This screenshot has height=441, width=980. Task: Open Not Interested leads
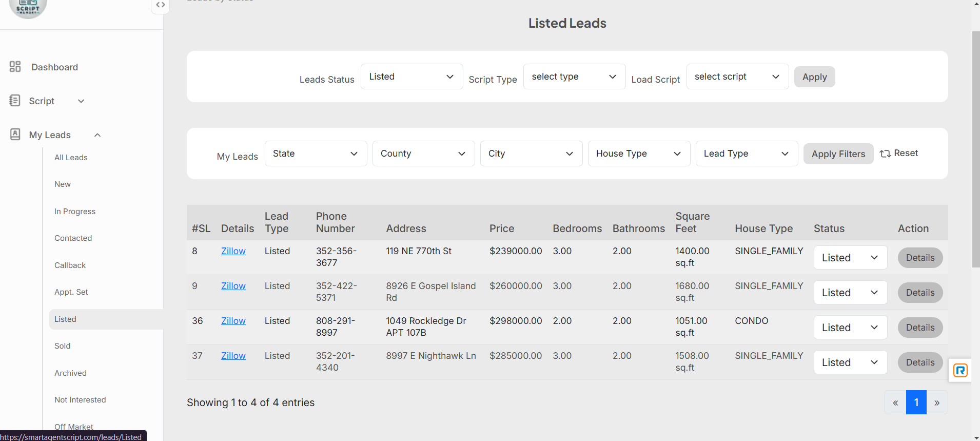click(x=80, y=400)
